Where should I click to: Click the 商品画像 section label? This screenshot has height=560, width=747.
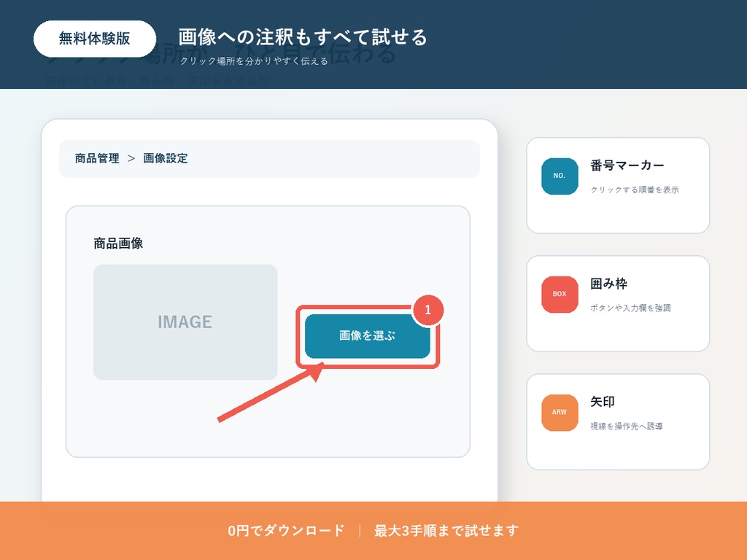[118, 244]
